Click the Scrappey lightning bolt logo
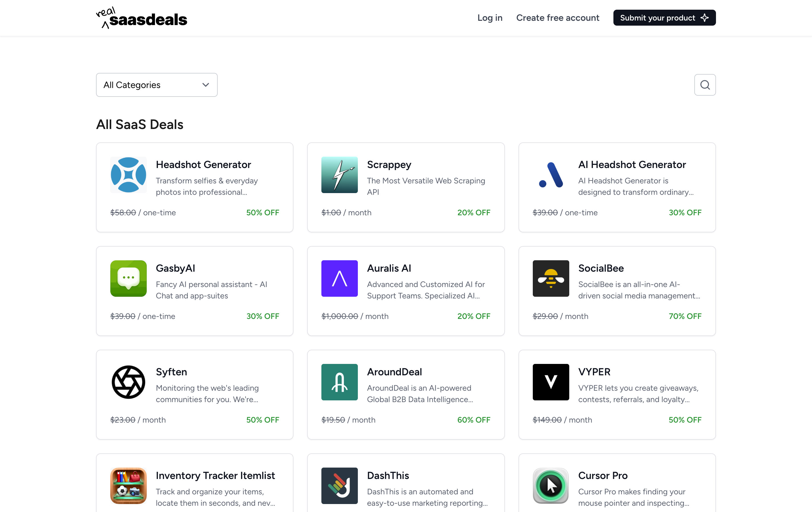The image size is (812, 512). click(x=339, y=175)
